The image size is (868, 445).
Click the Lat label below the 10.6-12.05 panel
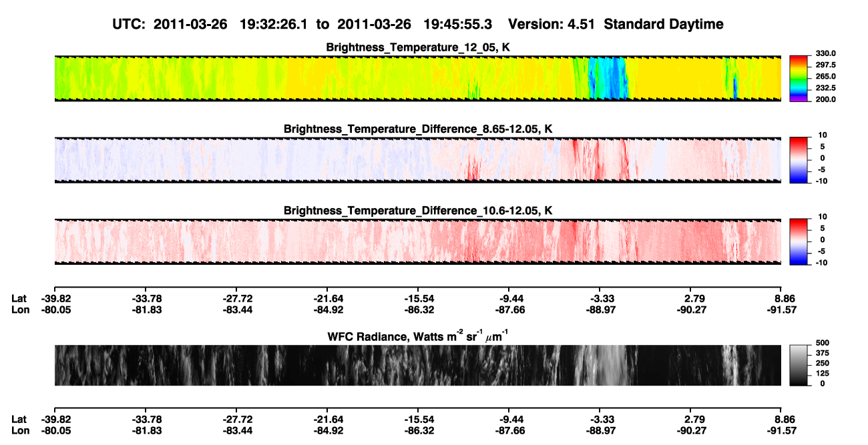[19, 298]
